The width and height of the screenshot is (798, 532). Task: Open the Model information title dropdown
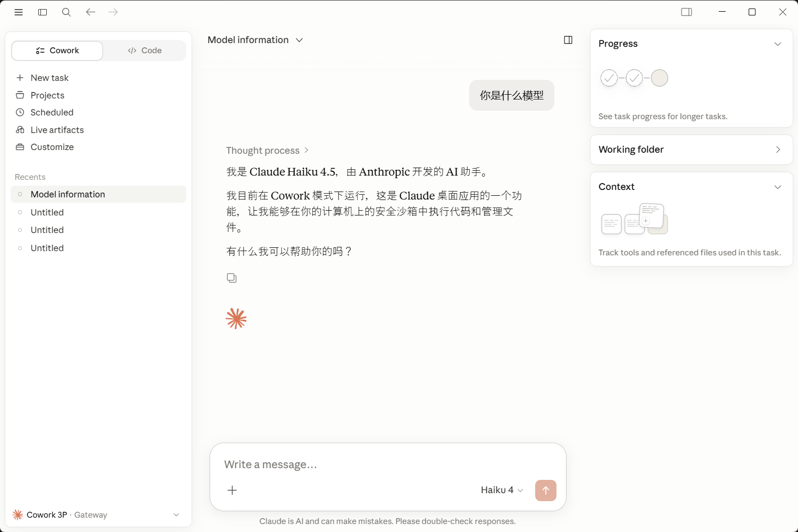[255, 40]
